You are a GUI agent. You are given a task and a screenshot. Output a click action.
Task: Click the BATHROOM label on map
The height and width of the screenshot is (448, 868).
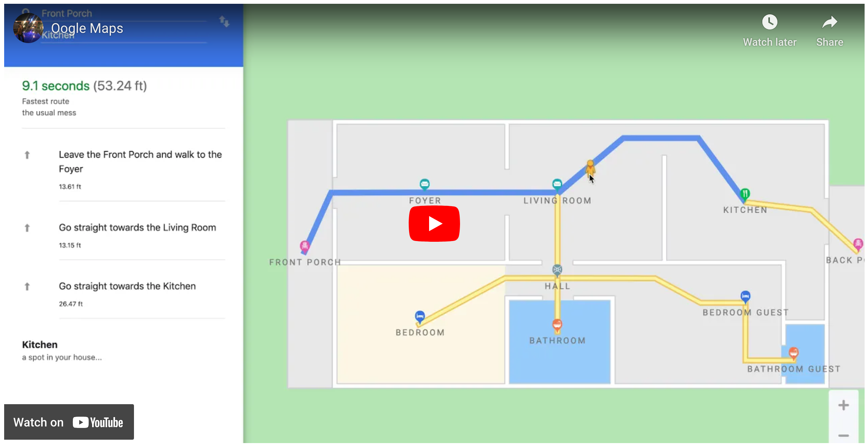[x=557, y=341]
